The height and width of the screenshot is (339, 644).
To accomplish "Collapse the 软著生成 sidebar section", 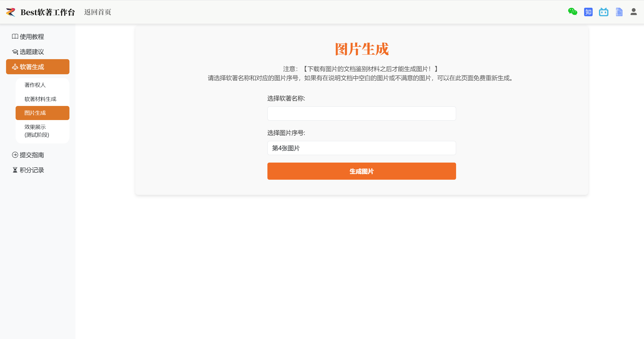I will coord(38,67).
